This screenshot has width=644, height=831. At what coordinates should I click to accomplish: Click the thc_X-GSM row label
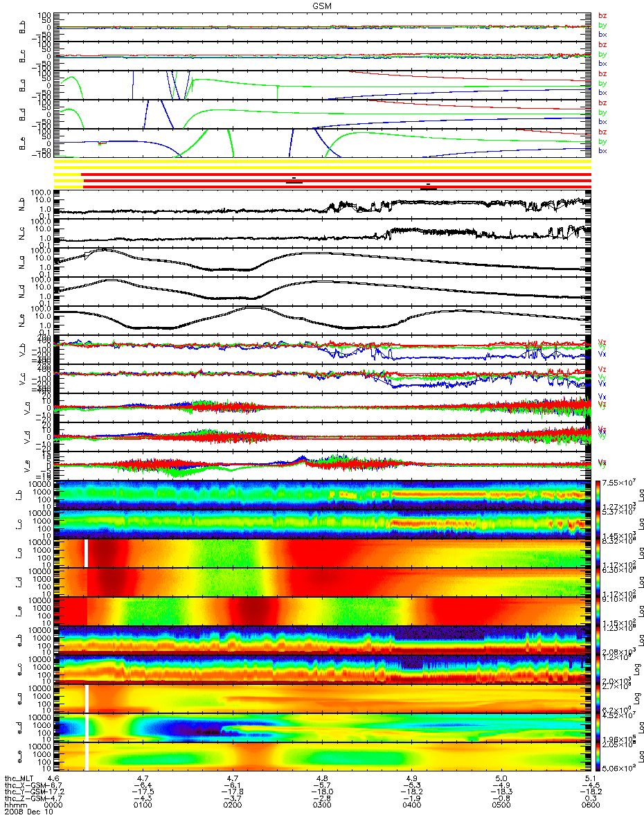[25, 785]
